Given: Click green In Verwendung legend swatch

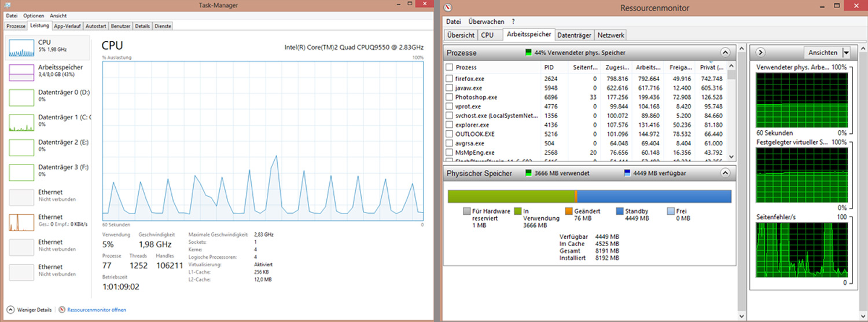Looking at the screenshot, I should click(518, 212).
